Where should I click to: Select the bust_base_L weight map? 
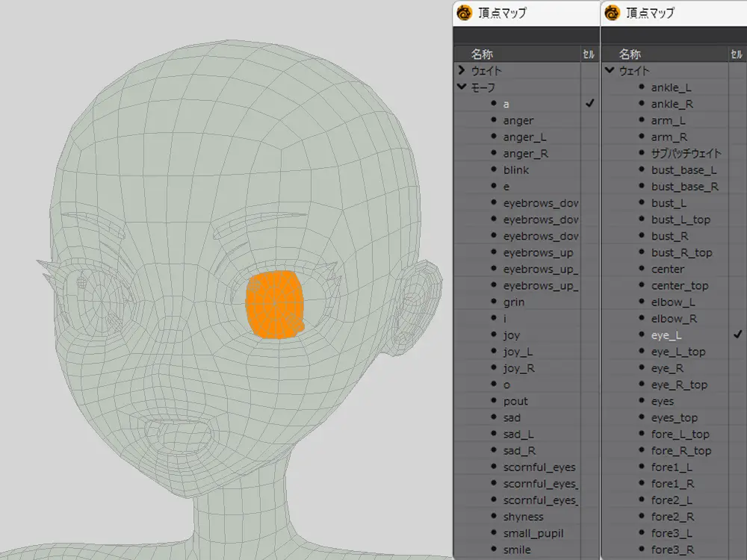click(684, 170)
